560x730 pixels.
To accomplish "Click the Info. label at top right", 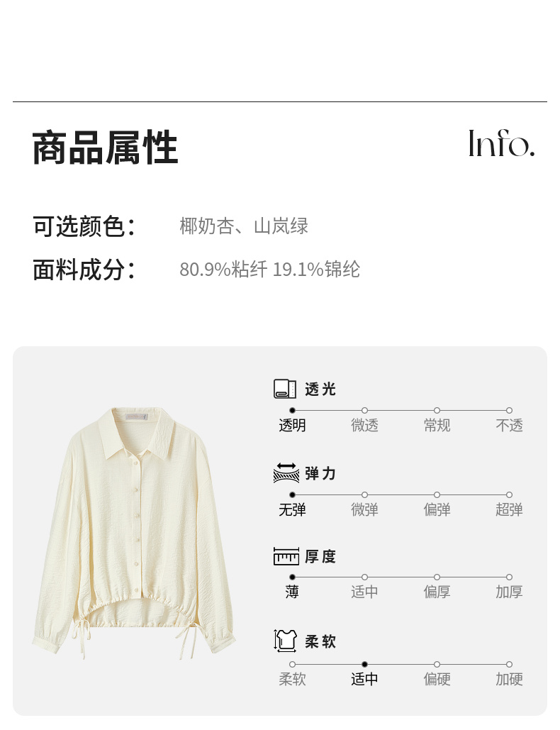I will (x=501, y=143).
